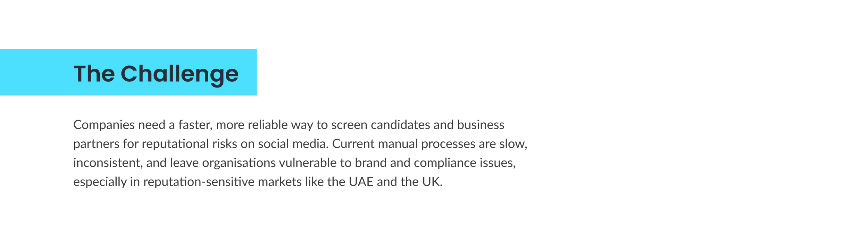The width and height of the screenshot is (868, 248).
Task: Click the word "business" ending the first line
Action: (x=481, y=125)
